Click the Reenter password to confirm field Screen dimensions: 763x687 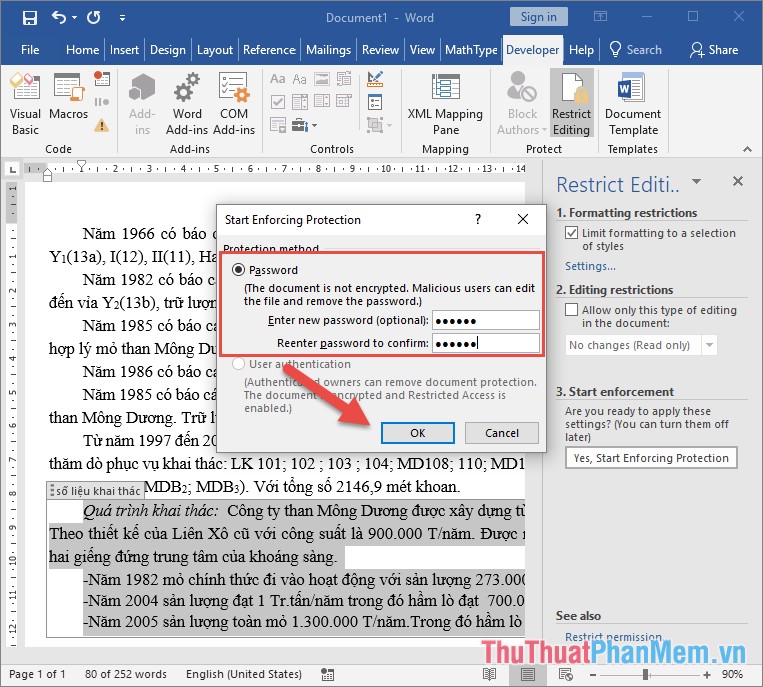point(486,344)
